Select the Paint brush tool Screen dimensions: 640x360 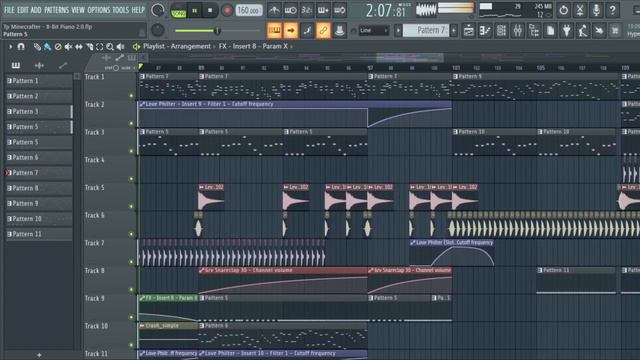coord(47,47)
